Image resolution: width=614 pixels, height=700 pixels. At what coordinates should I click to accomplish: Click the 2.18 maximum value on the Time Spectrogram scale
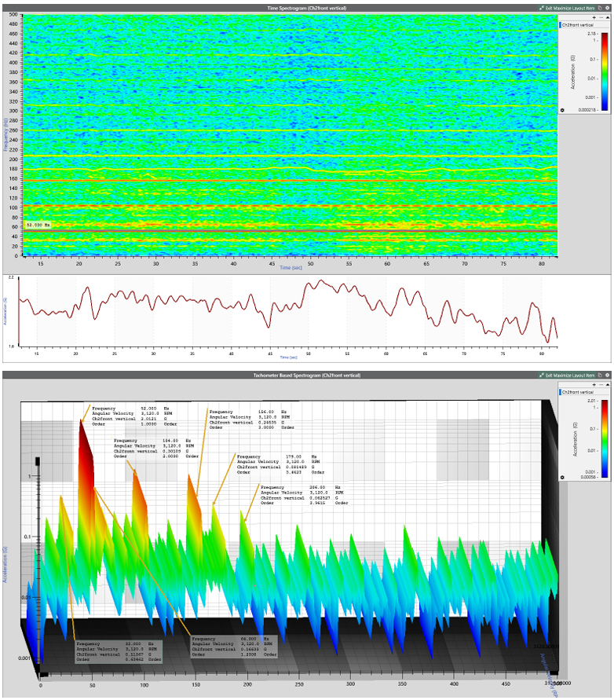592,34
